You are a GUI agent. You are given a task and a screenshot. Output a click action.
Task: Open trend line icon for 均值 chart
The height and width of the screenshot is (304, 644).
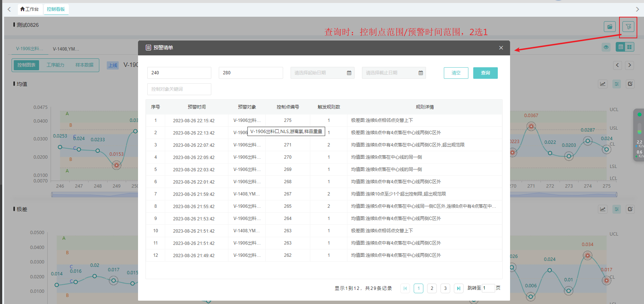603,84
